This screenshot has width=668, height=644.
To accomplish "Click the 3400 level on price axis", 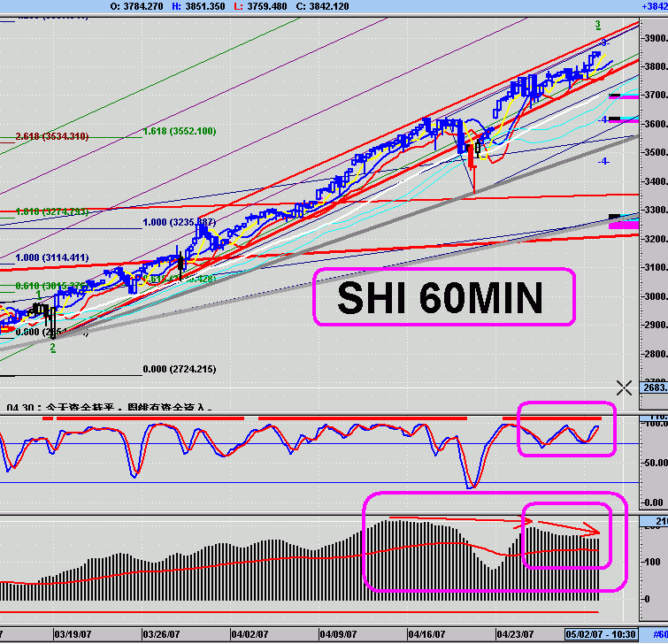I will [656, 181].
